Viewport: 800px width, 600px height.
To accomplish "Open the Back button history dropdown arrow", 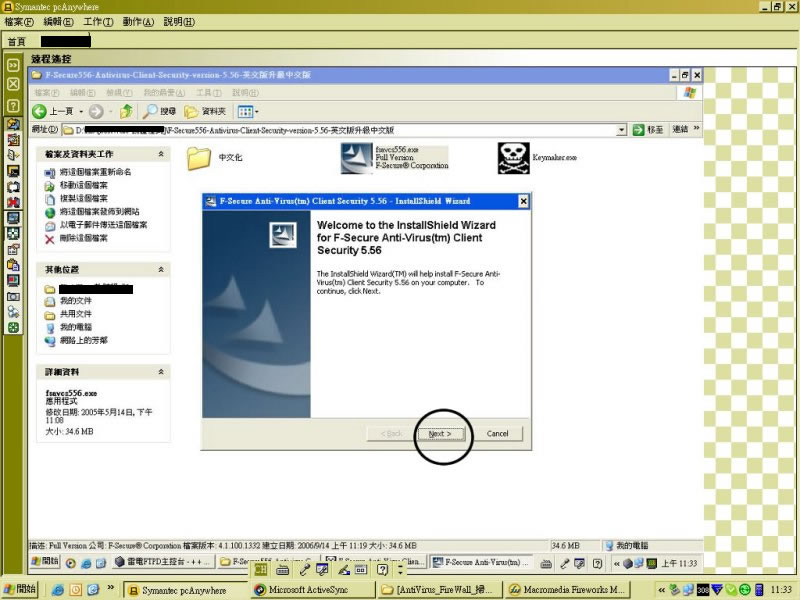I will (x=81, y=111).
